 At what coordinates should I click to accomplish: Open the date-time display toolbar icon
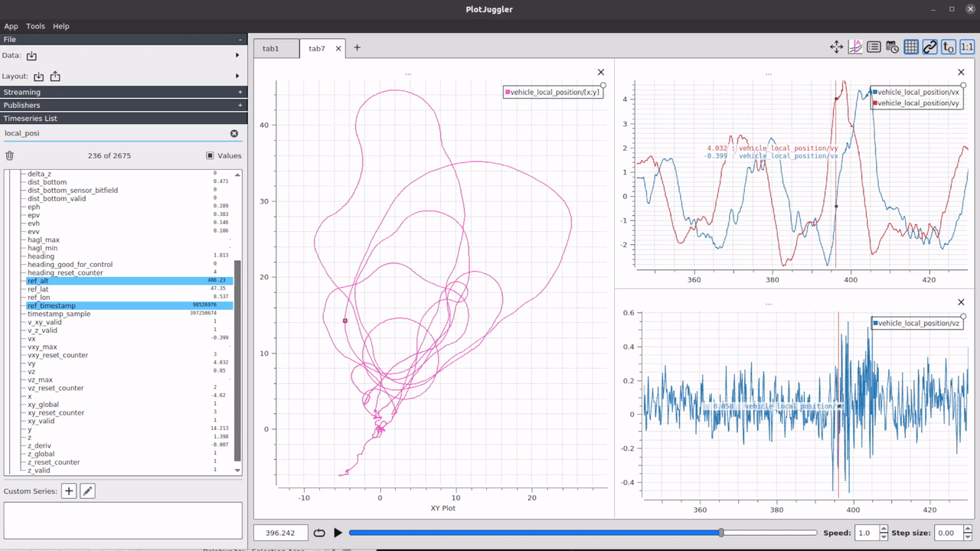[893, 47]
